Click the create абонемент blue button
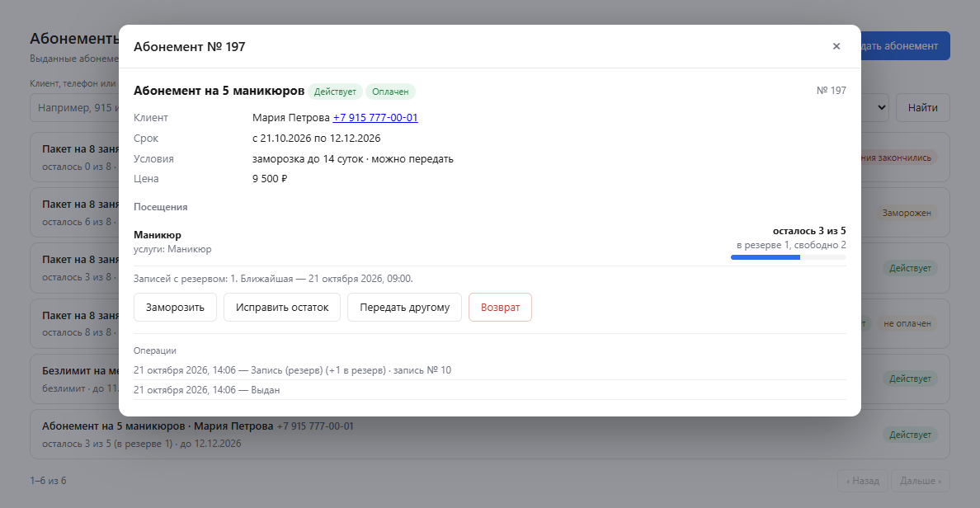The image size is (980, 508). click(905, 45)
